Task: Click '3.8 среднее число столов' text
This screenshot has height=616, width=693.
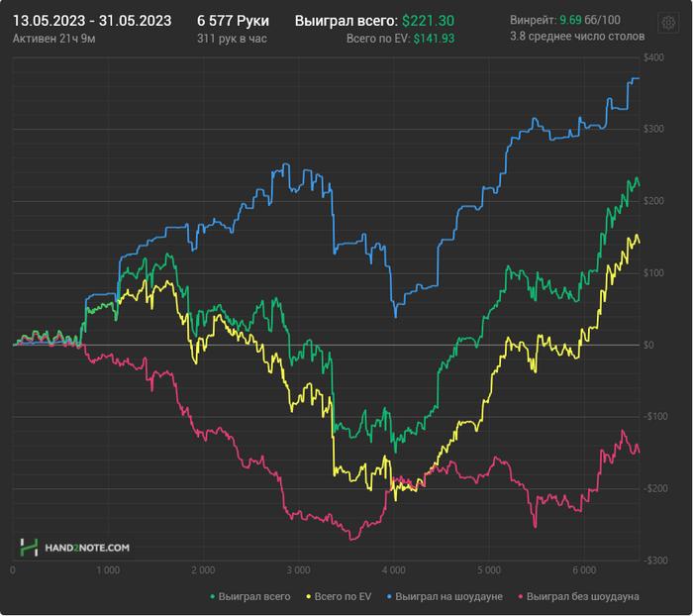Action: [577, 37]
